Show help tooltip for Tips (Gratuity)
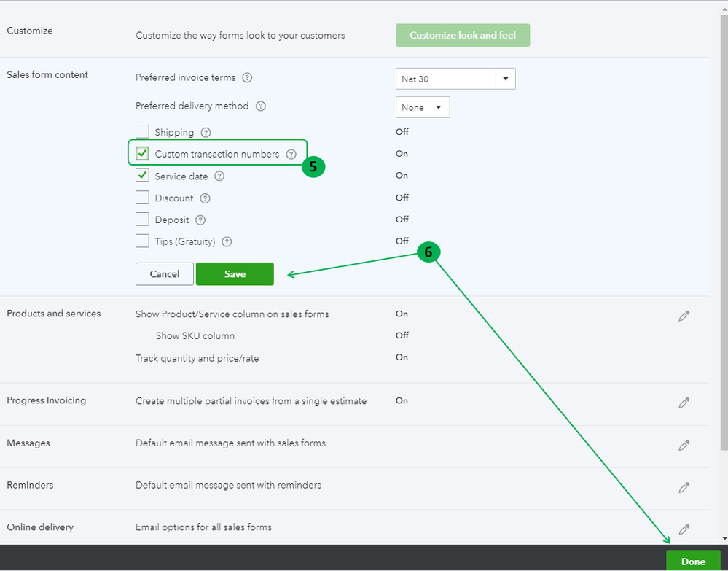728x571 pixels. (x=227, y=242)
